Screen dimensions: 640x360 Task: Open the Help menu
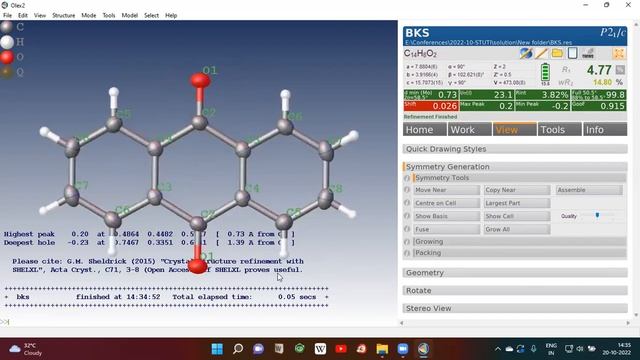171,16
